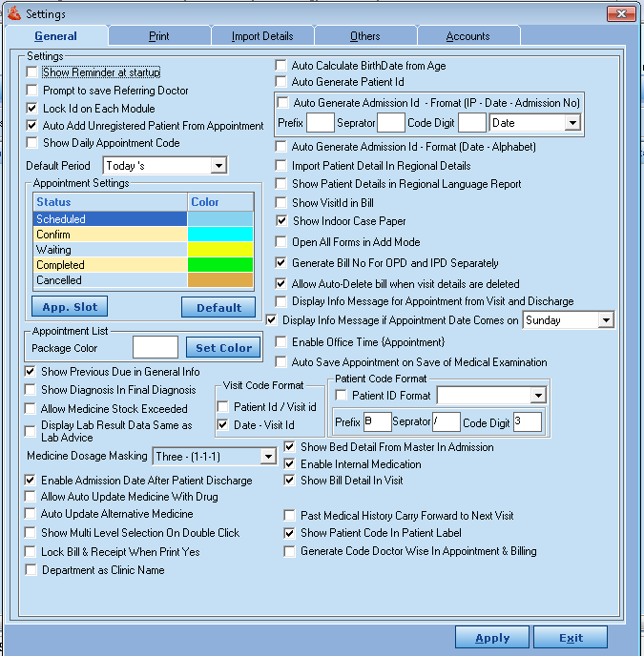
Task: Go to the Accounts tab
Action: tap(467, 36)
